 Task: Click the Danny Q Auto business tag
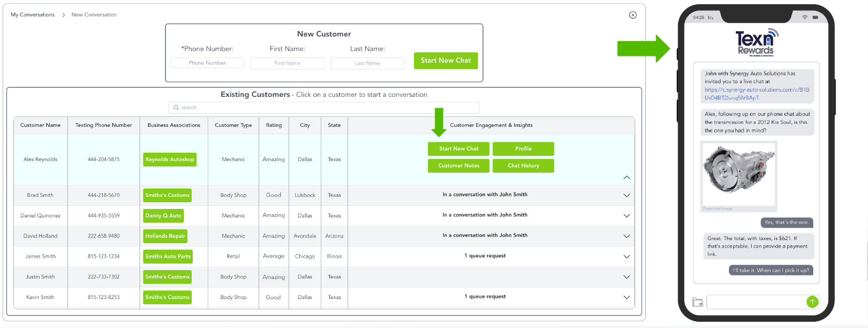coord(163,216)
